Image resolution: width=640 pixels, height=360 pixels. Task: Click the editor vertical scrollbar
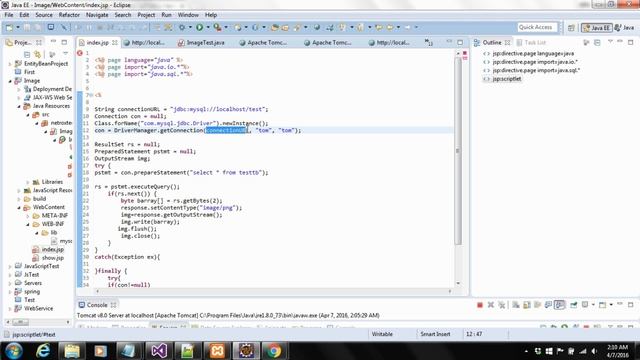tap(458, 151)
